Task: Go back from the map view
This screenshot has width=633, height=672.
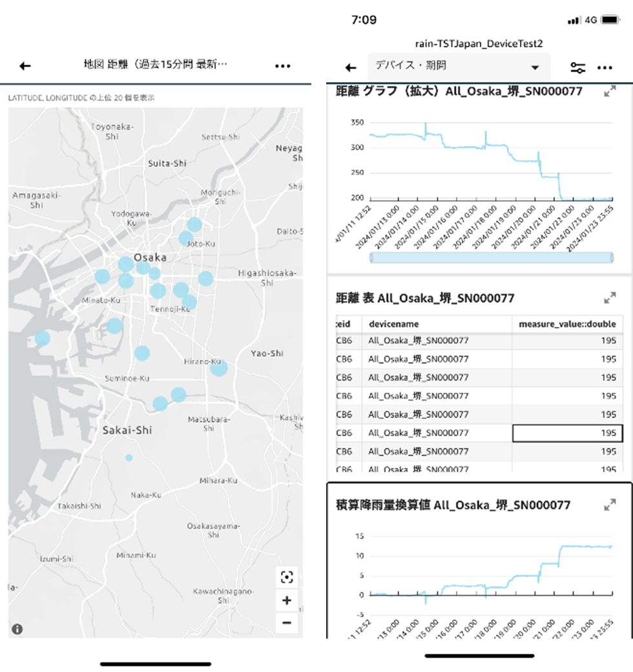Action: point(25,66)
